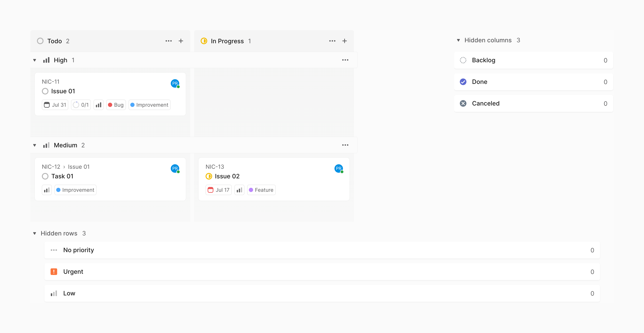Open parent Issue 01 link on NIC-12
Screen dimensions: 644x333
tap(79, 167)
